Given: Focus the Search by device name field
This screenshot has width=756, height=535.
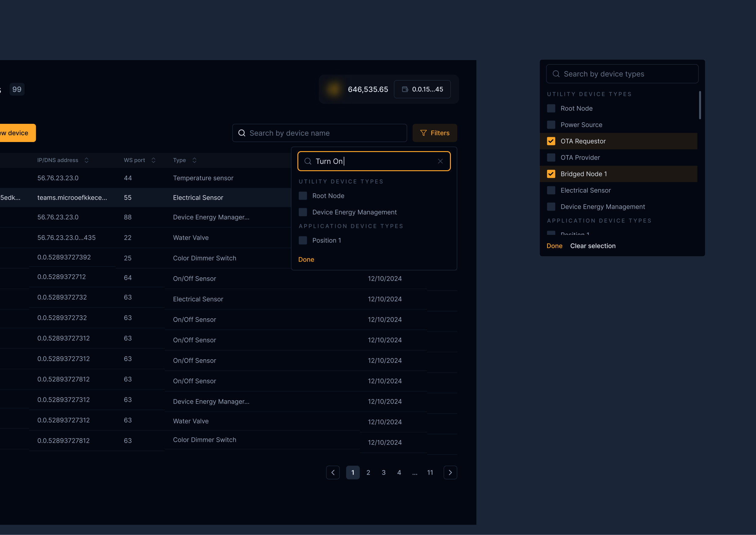Looking at the screenshot, I should click(x=319, y=133).
